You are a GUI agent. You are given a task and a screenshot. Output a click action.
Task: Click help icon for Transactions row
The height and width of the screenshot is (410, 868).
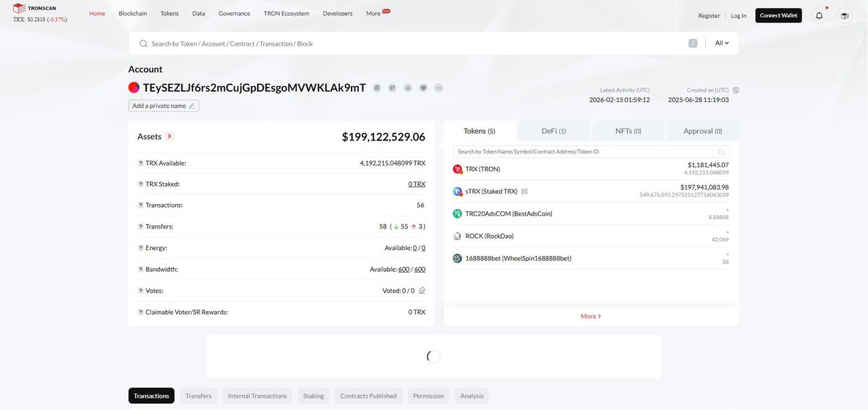[140, 205]
